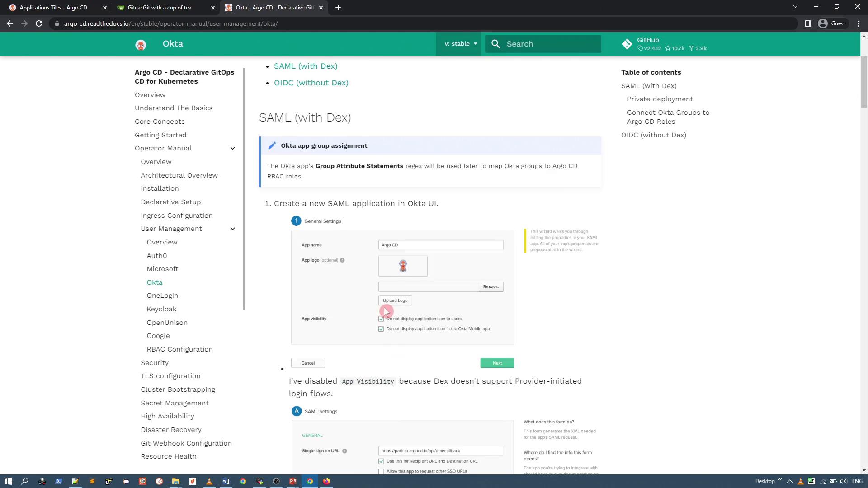Click the Guest profile icon
Image resolution: width=868 pixels, height=488 pixels.
coord(823,23)
